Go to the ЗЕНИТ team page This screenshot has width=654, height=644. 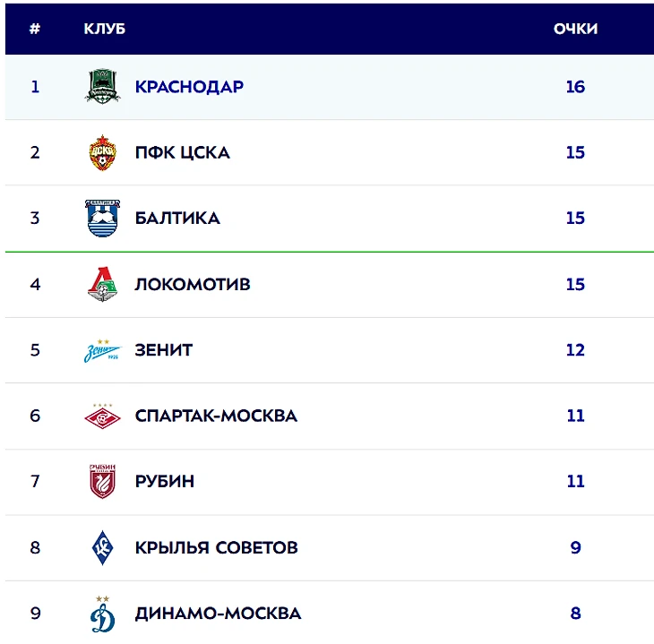(x=163, y=350)
